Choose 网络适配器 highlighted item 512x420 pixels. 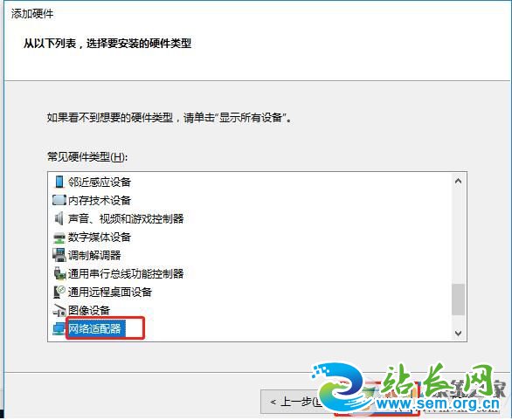(x=96, y=328)
